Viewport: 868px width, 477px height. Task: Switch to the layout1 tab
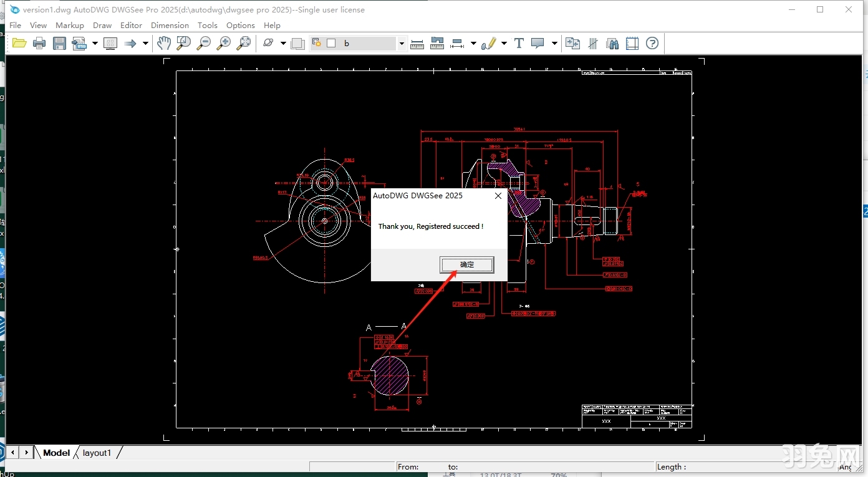(x=97, y=453)
